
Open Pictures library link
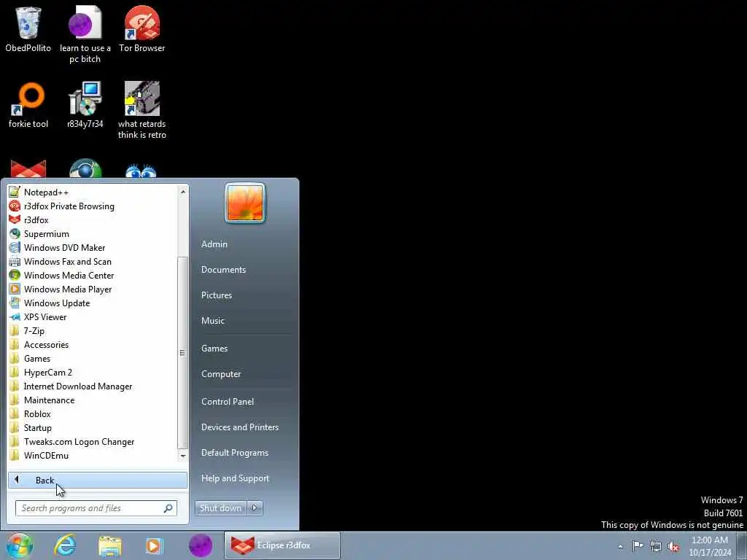coord(217,295)
